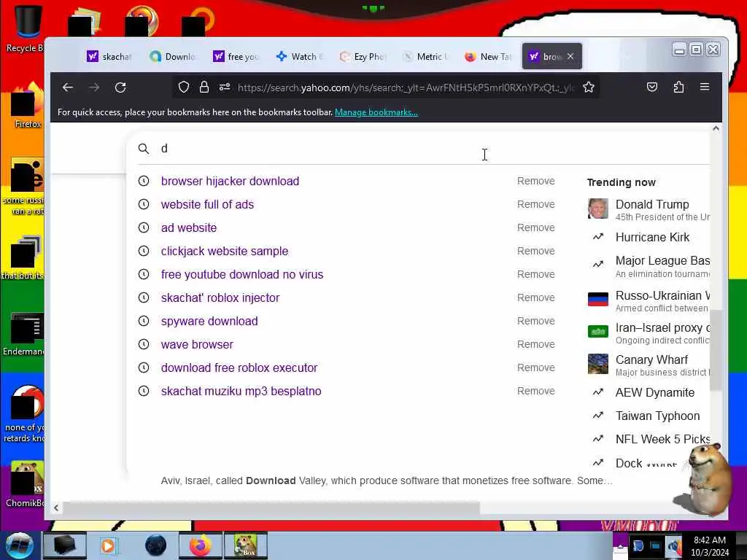The image size is (747, 560).
Task: Open the Windows Start orb
Action: [x=19, y=545]
